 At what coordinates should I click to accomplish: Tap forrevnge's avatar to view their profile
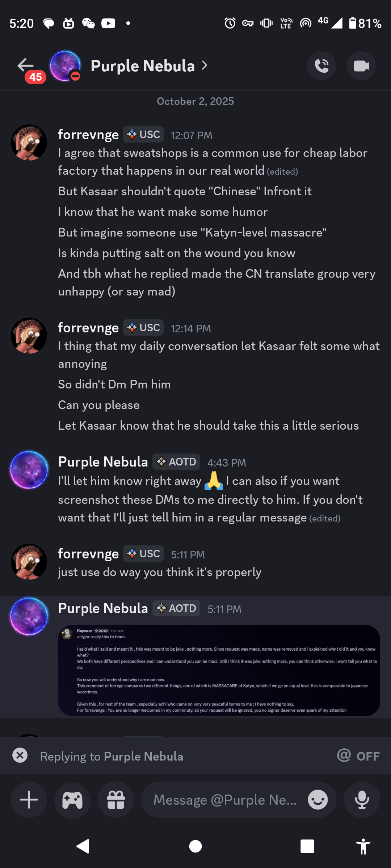[29, 142]
